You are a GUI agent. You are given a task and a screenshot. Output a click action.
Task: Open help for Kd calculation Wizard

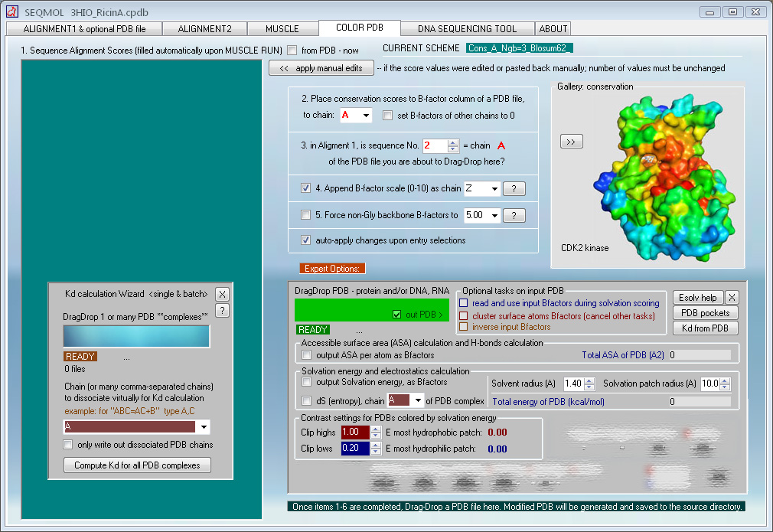(222, 310)
